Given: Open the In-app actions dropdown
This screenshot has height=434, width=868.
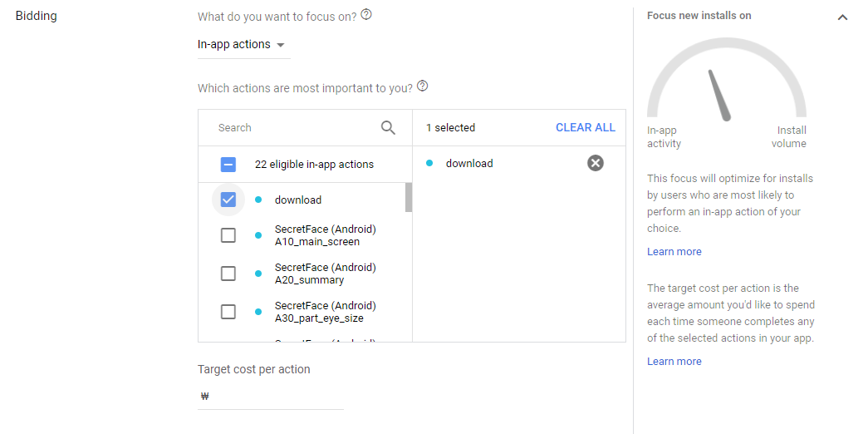Looking at the screenshot, I should pos(242,45).
